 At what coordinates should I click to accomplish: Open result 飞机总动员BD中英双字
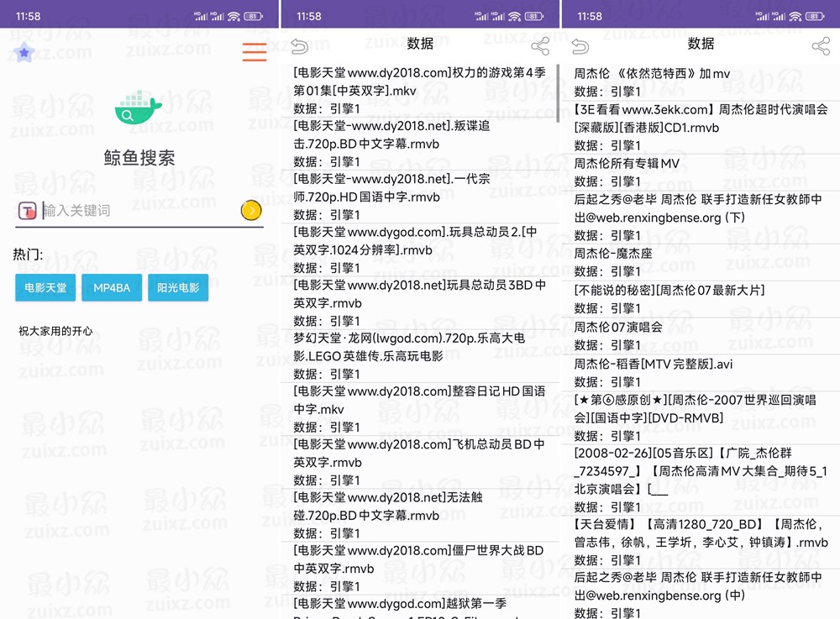click(x=419, y=462)
